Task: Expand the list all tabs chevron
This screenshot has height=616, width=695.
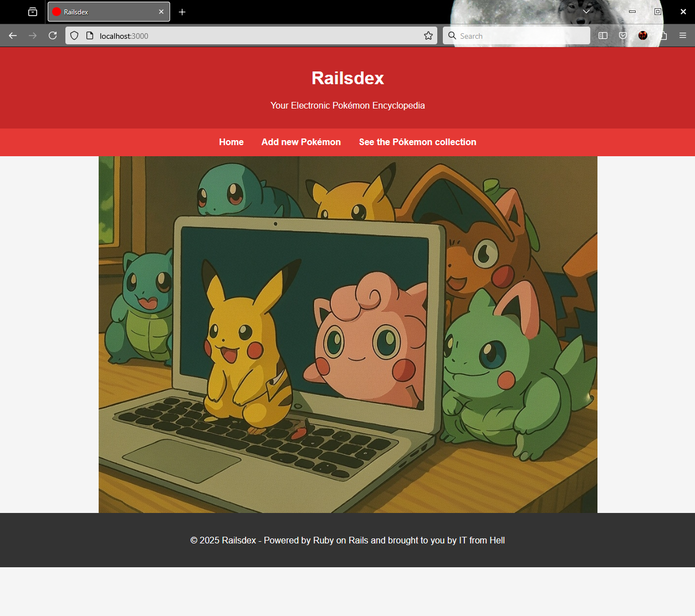Action: click(x=586, y=12)
